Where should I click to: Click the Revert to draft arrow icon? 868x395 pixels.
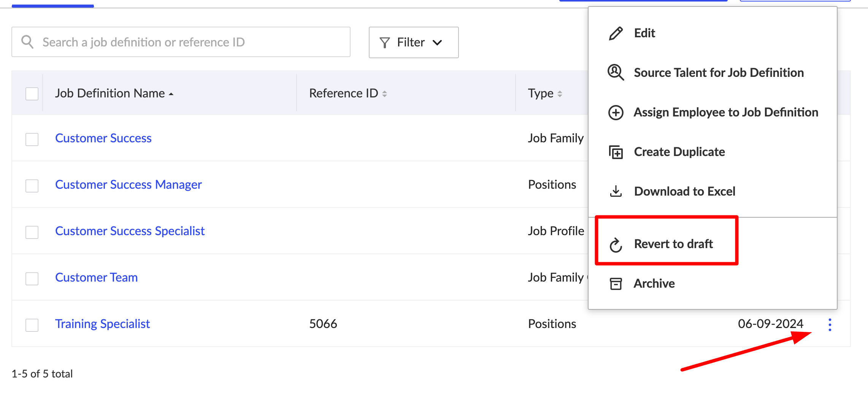click(x=616, y=245)
